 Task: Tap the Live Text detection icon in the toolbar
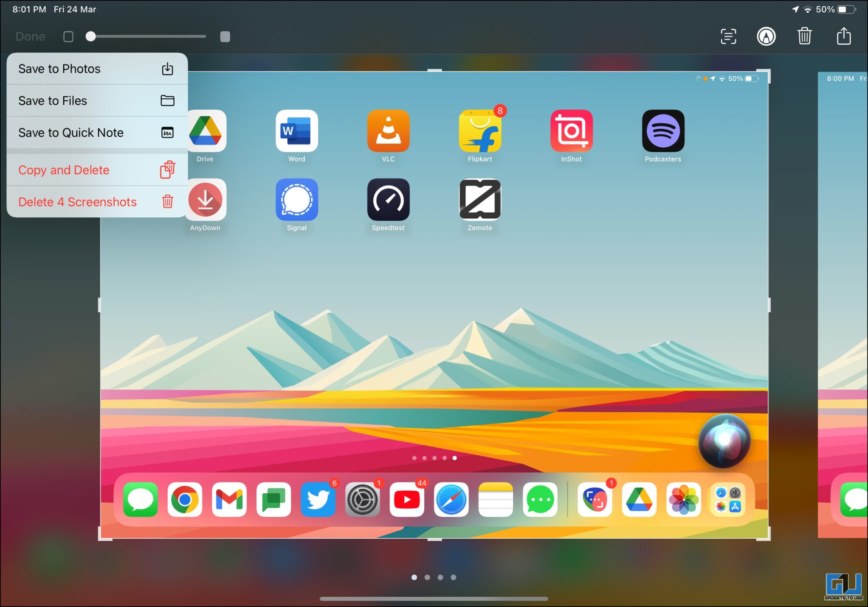click(728, 36)
